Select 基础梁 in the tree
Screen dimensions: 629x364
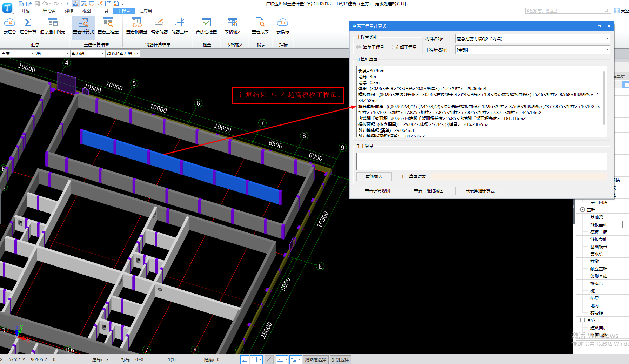596,217
